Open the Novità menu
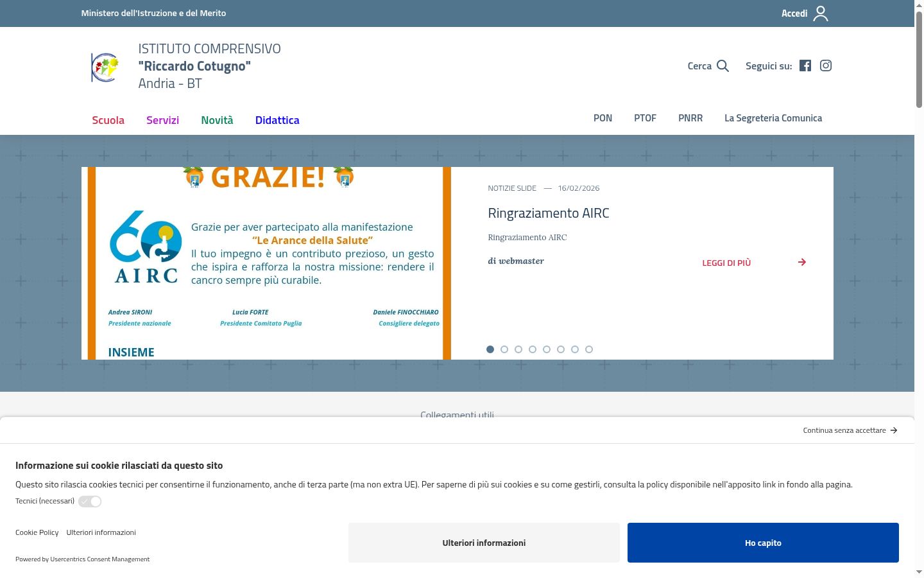This screenshot has height=578, width=924. pos(217,120)
